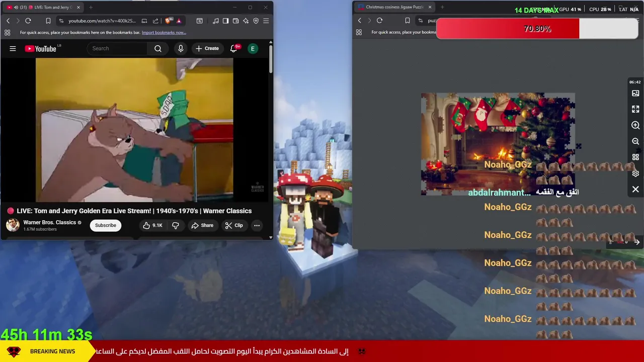This screenshot has height=362, width=644.
Task: Mute the YouTube tab audio
Action: point(16,8)
